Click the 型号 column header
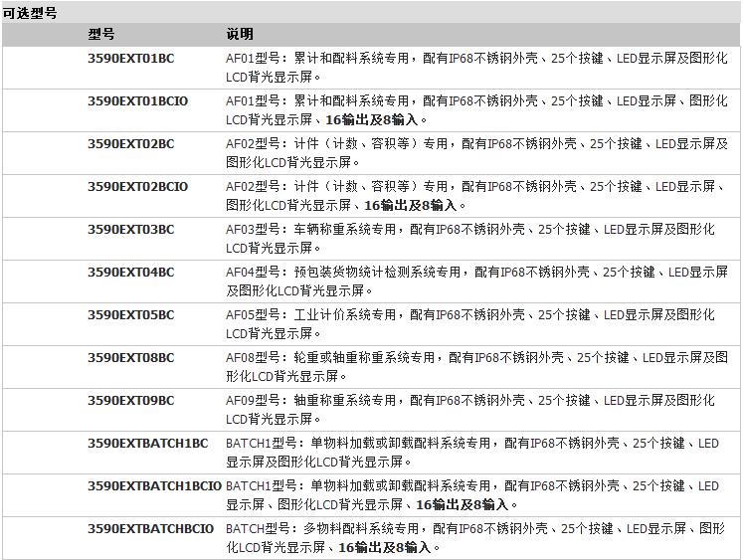This screenshot has width=743, height=560. coord(101,35)
